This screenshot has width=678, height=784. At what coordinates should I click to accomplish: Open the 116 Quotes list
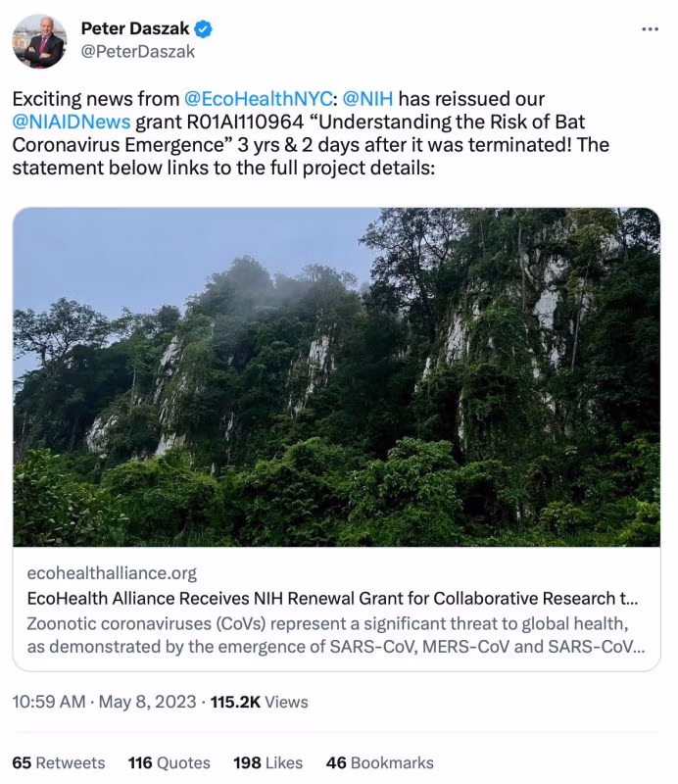[169, 762]
